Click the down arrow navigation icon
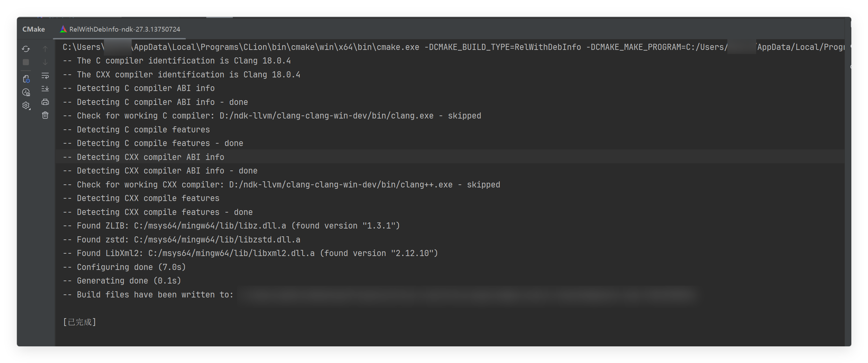 (x=45, y=62)
